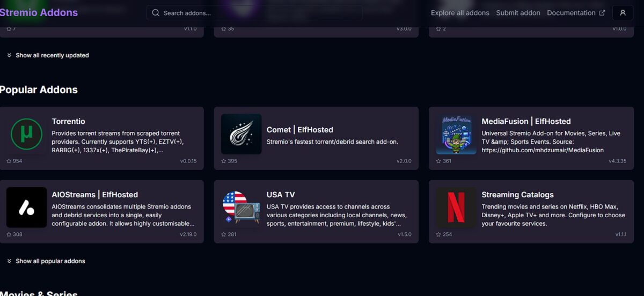This screenshot has height=296, width=644.
Task: Click the external link icon beside Documentation
Action: click(x=602, y=13)
